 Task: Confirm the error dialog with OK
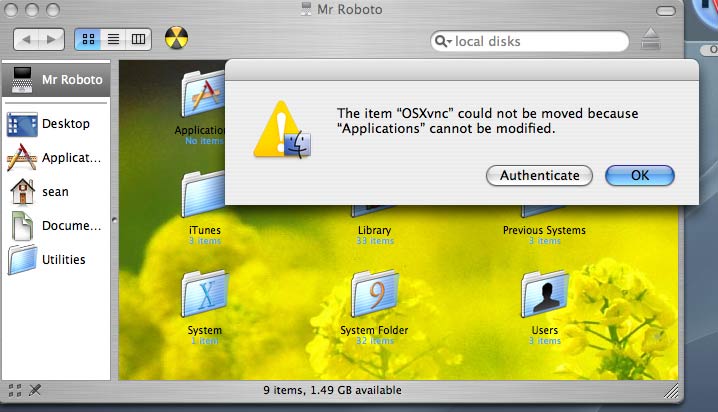(640, 176)
